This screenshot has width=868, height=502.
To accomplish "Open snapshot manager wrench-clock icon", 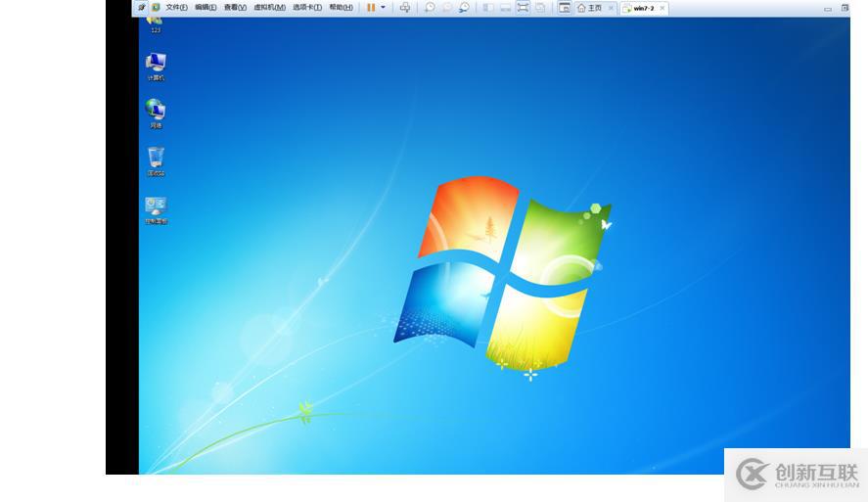I will click(464, 8).
